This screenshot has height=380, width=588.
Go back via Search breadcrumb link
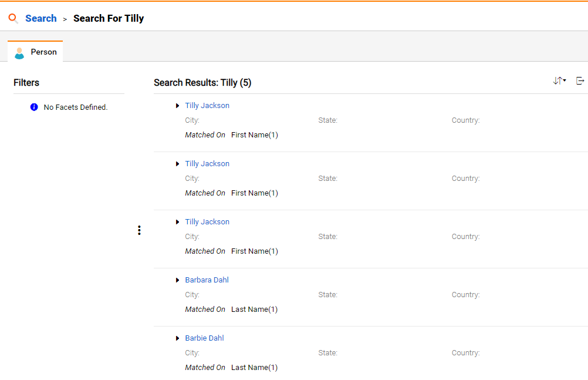pos(41,18)
